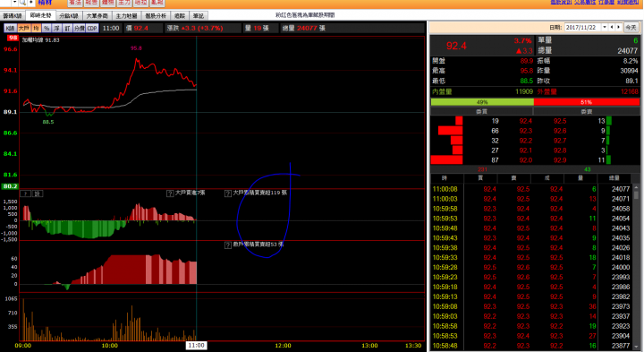The width and height of the screenshot is (644, 352).
Task: Click the CDP indicator button
Action: [92, 28]
